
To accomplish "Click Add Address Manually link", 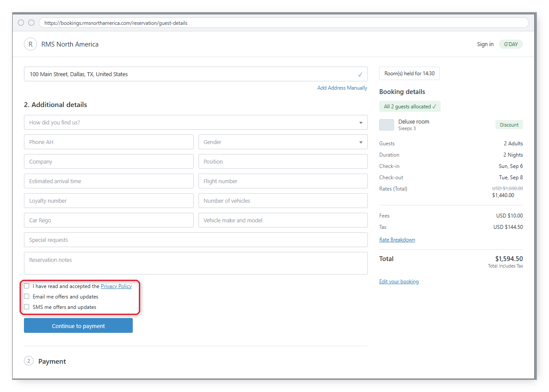I will point(342,88).
